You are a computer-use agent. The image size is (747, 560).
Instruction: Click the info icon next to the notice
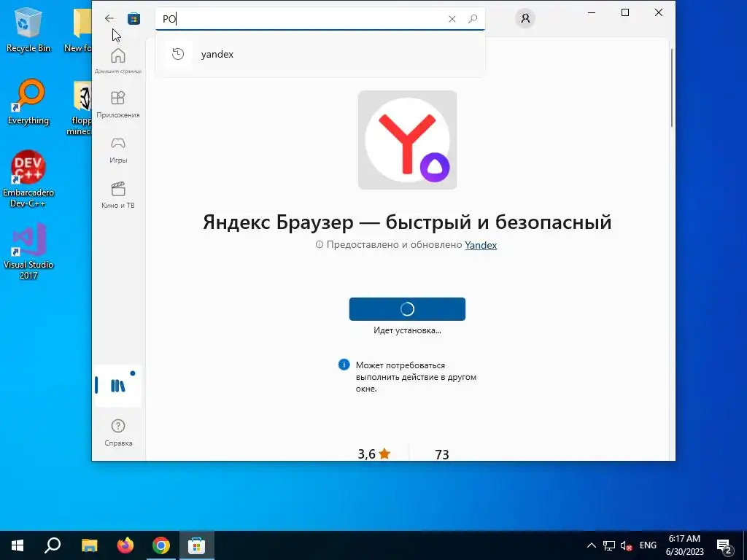(344, 365)
